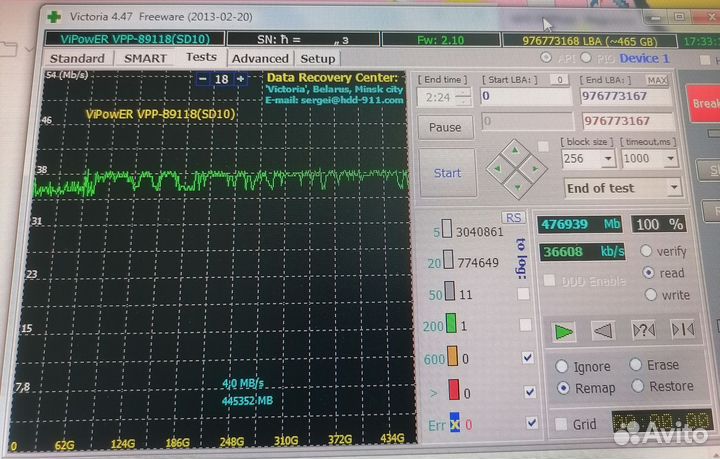Open the End of test action dropdown
The width and height of the screenshot is (720, 459).
[x=674, y=187]
